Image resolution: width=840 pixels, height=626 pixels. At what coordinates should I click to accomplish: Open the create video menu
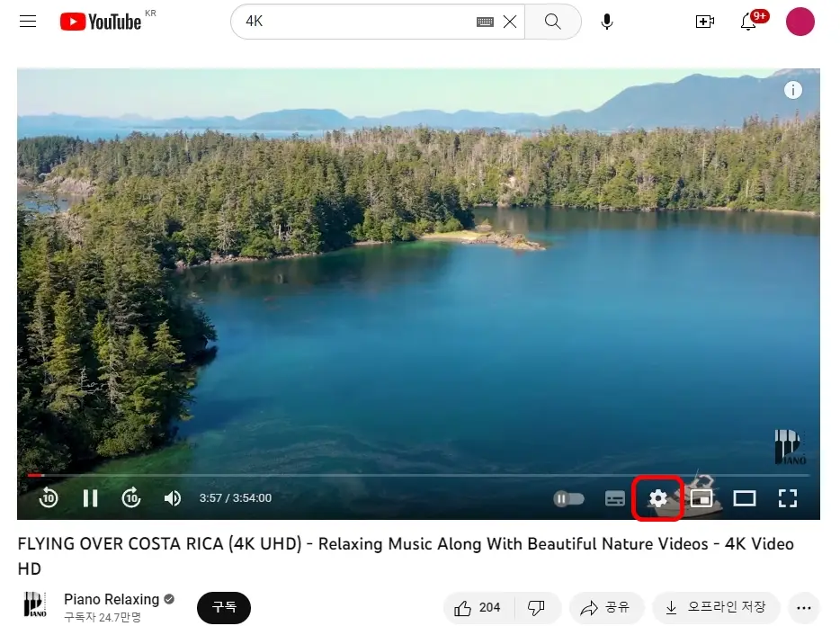click(x=704, y=22)
